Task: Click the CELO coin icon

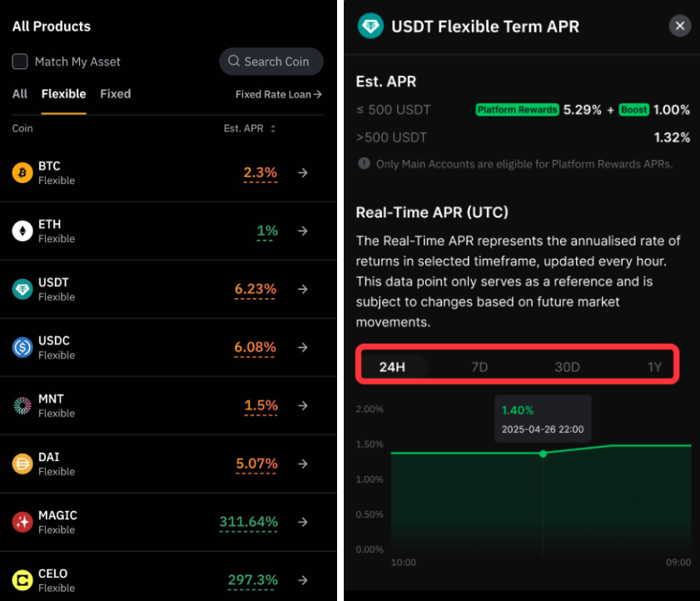Action: 22,580
